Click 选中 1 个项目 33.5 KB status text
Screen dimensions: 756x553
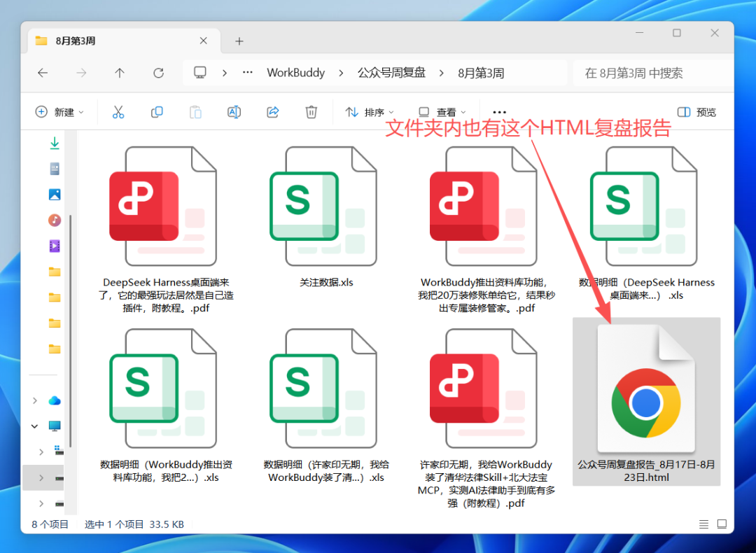click(134, 524)
